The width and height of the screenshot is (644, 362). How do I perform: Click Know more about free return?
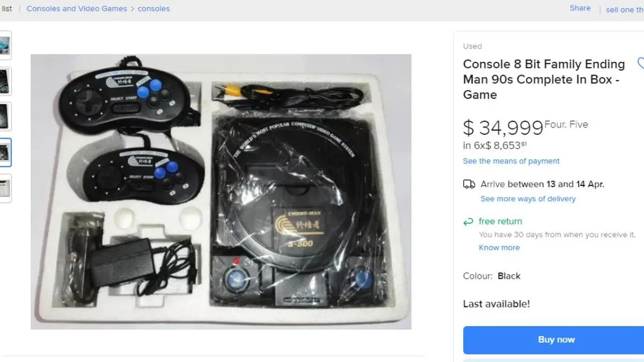pos(499,247)
